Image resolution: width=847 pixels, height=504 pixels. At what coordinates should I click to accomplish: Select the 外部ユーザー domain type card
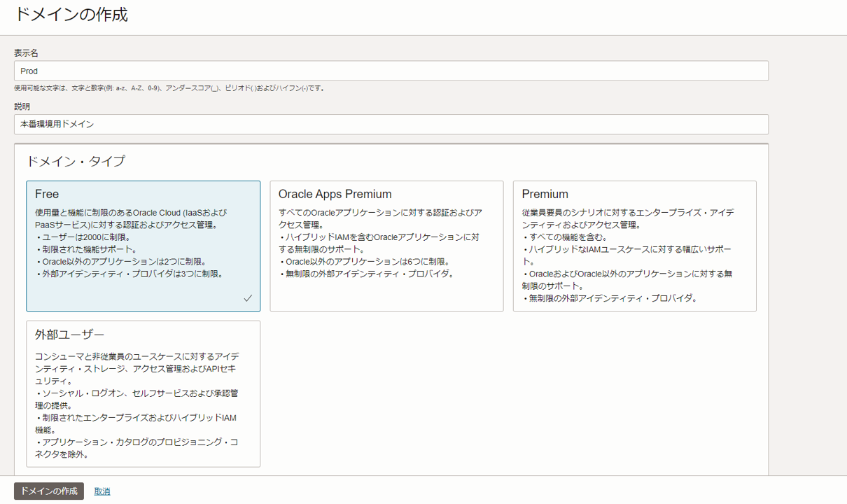[x=143, y=393]
